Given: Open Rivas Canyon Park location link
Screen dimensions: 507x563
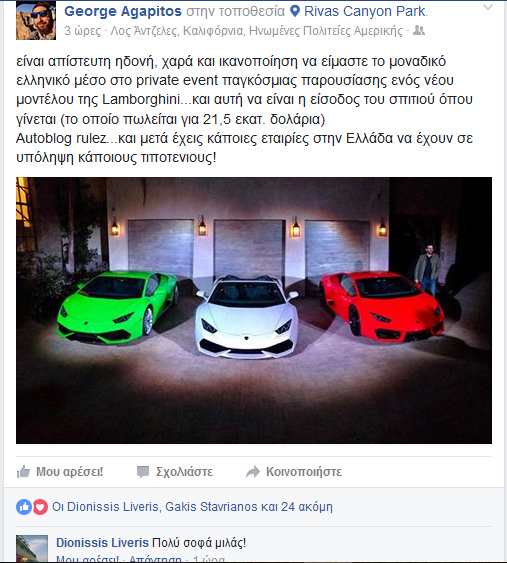Looking at the screenshot, I should 364,11.
